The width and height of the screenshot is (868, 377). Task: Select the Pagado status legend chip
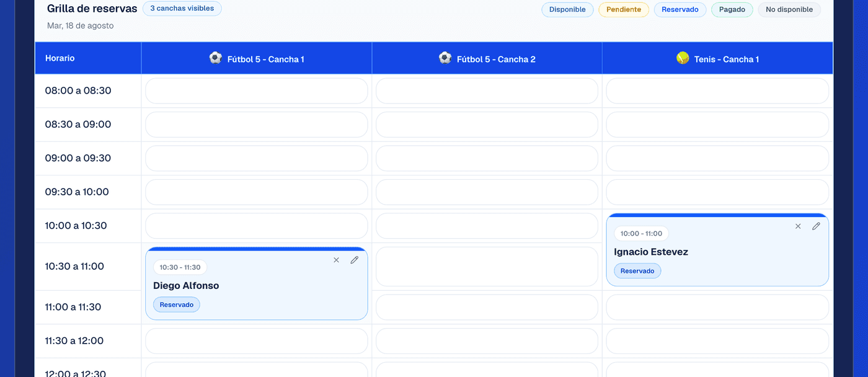point(732,10)
